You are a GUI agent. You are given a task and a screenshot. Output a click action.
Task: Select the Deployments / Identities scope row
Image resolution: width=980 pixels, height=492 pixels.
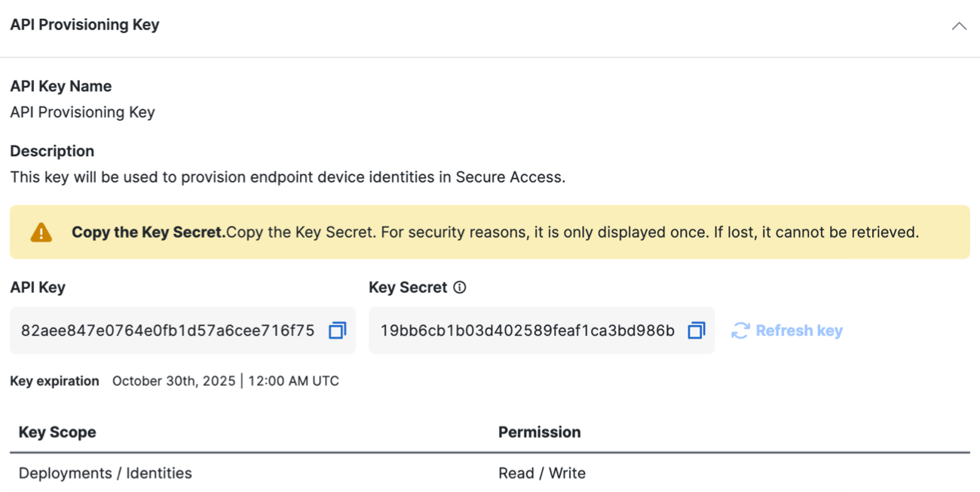tap(490, 473)
